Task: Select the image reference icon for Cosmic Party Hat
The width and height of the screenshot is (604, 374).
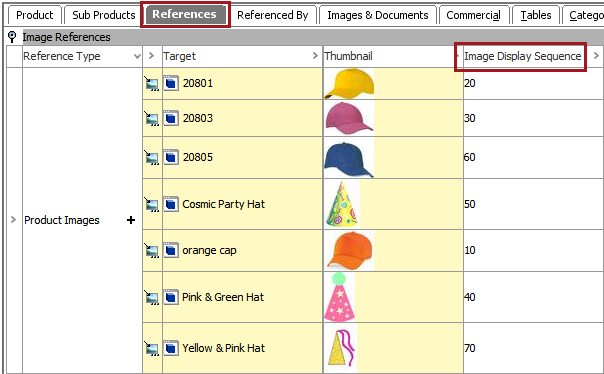Action: (152, 205)
